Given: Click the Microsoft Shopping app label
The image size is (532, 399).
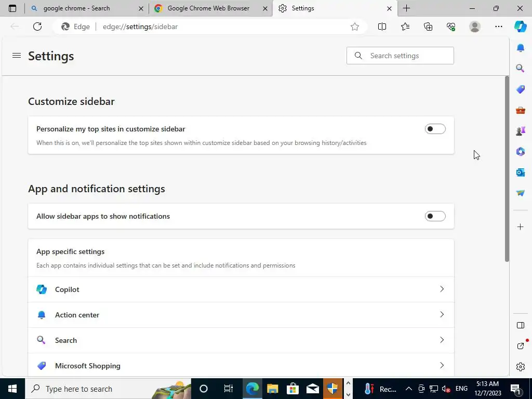Looking at the screenshot, I should click(87, 366).
